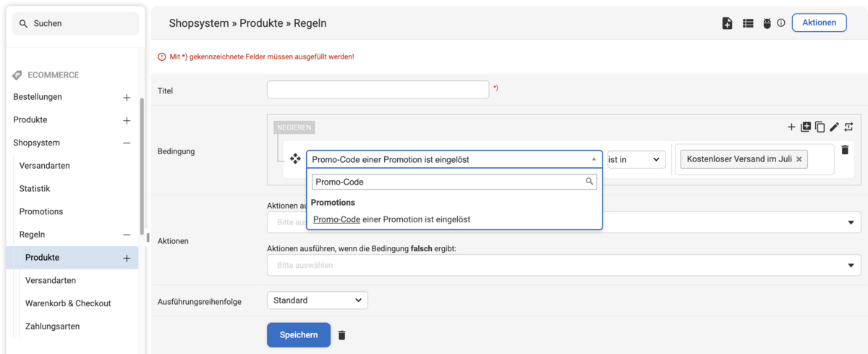Toggle the NEGIEREN button
The image size is (868, 354).
(294, 127)
